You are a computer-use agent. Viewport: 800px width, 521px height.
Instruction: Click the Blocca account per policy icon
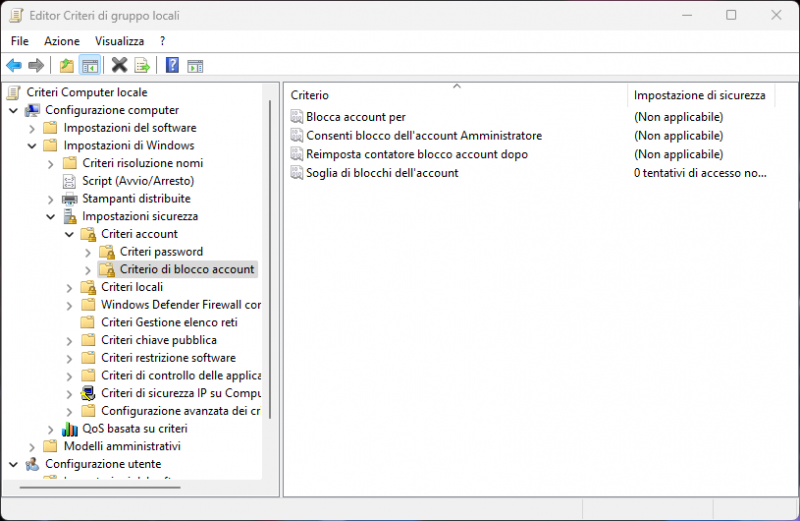[x=296, y=117]
